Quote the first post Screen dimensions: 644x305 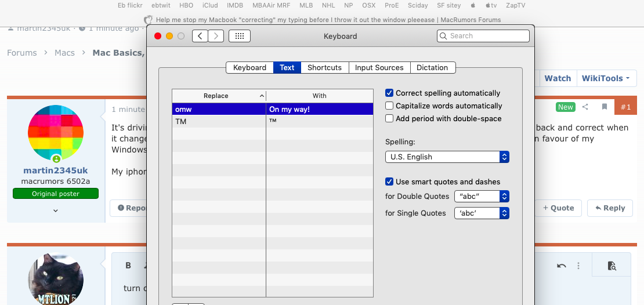pos(558,208)
